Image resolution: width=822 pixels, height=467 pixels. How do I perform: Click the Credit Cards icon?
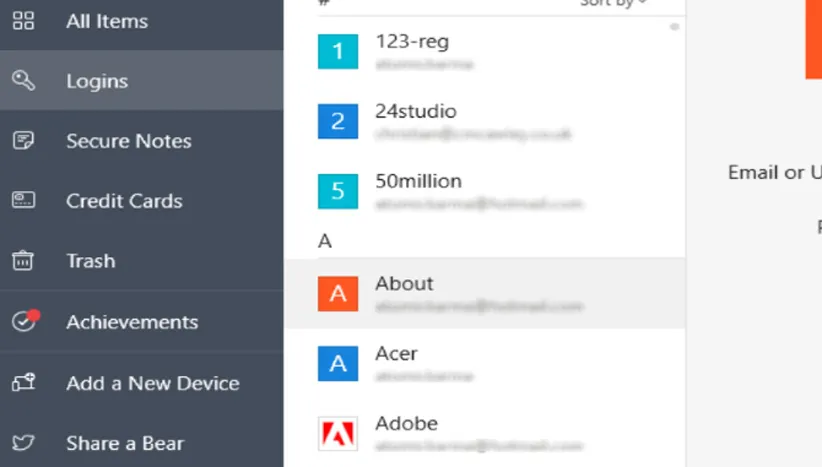coord(23,201)
